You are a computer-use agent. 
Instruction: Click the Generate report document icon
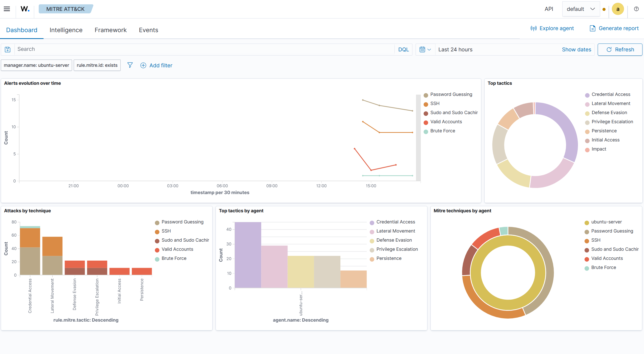[592, 28]
